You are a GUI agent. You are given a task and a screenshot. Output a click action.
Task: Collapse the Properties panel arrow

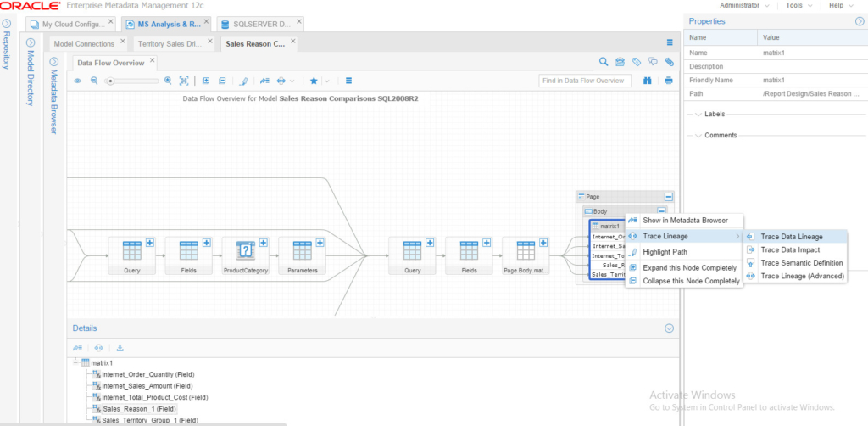click(x=860, y=21)
